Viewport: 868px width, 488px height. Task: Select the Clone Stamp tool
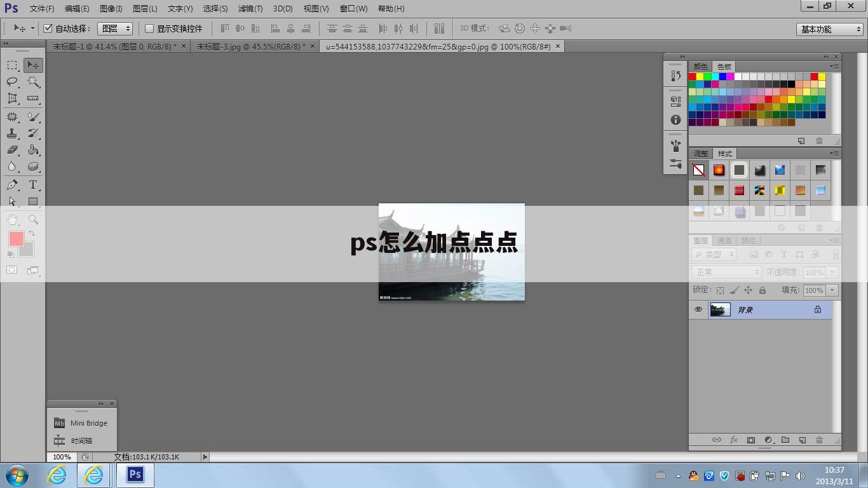12,133
